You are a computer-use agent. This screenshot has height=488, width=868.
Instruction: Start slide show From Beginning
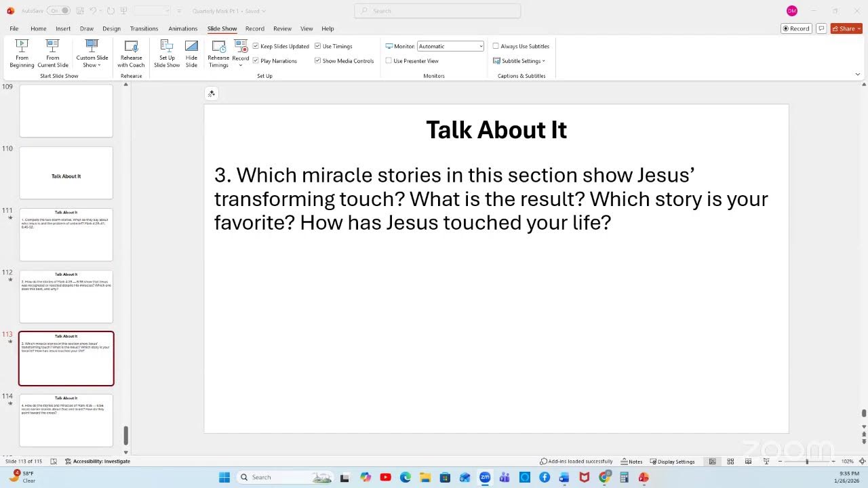point(22,54)
